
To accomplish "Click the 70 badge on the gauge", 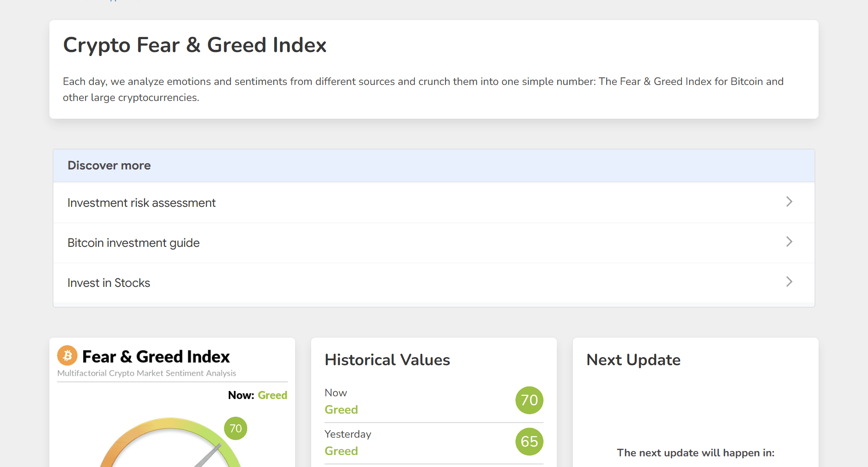I will click(235, 428).
